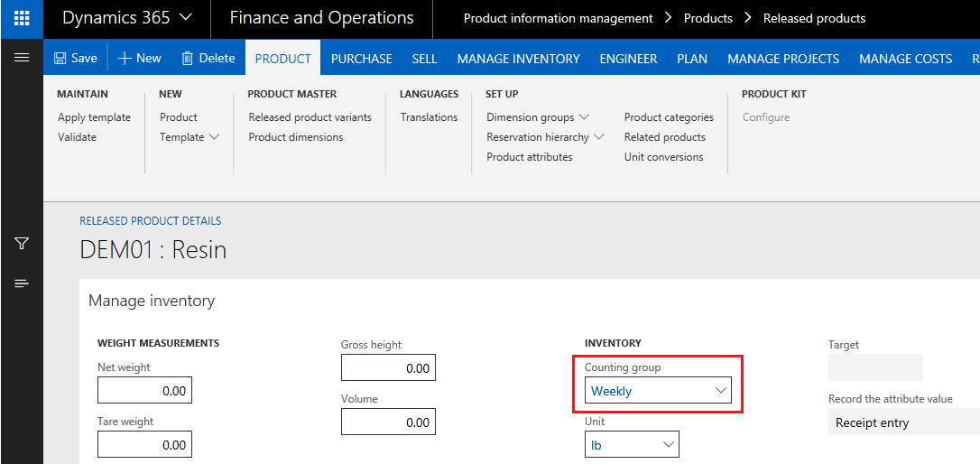
Task: Open the PLAN tab
Action: (692, 59)
